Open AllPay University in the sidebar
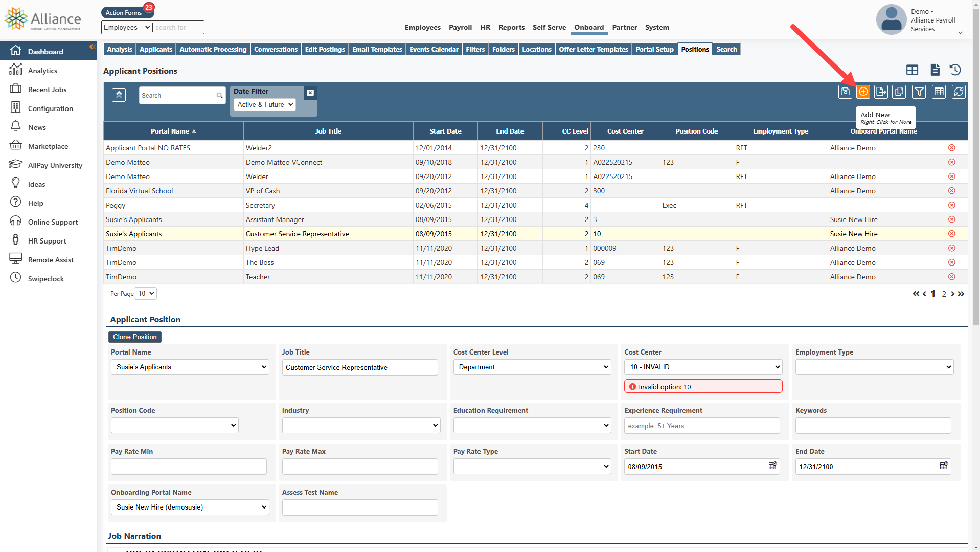 pyautogui.click(x=55, y=165)
